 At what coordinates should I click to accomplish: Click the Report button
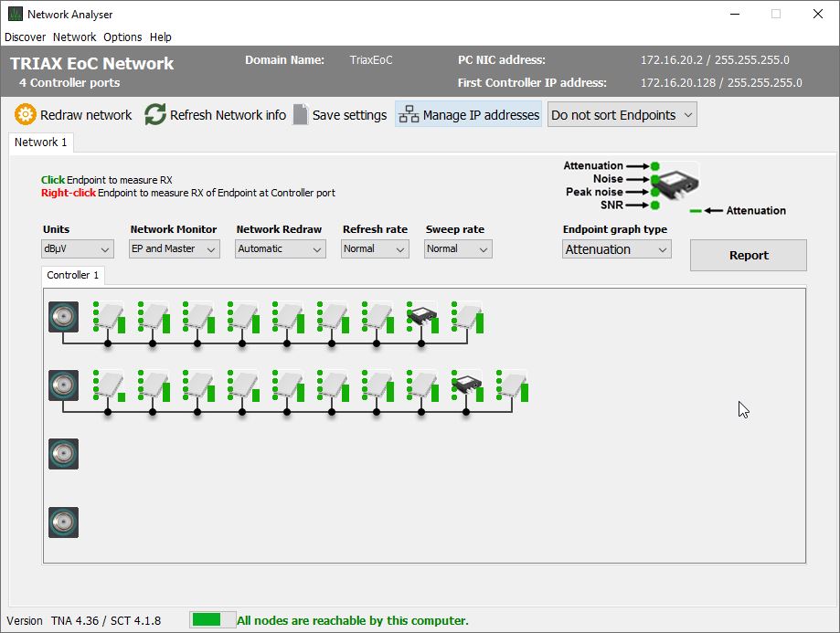(x=749, y=256)
